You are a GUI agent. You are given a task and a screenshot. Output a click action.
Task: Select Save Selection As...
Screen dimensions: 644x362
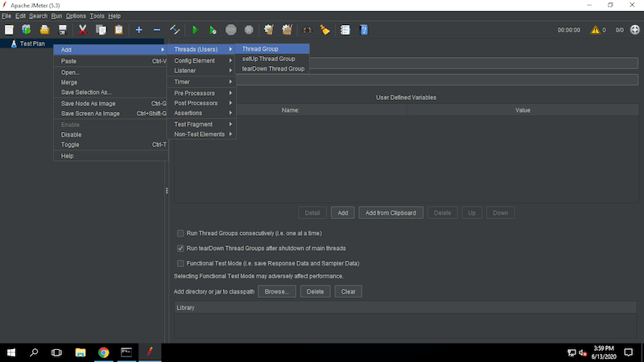[x=111, y=93]
